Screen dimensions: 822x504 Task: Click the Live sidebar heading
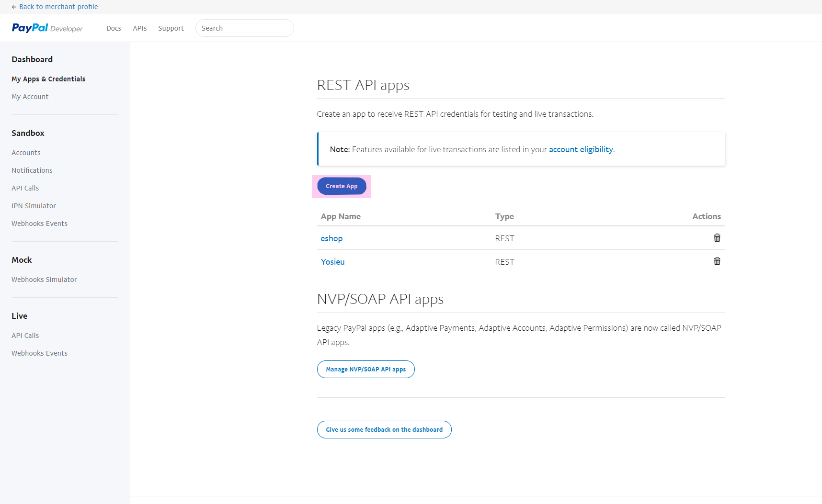click(19, 316)
